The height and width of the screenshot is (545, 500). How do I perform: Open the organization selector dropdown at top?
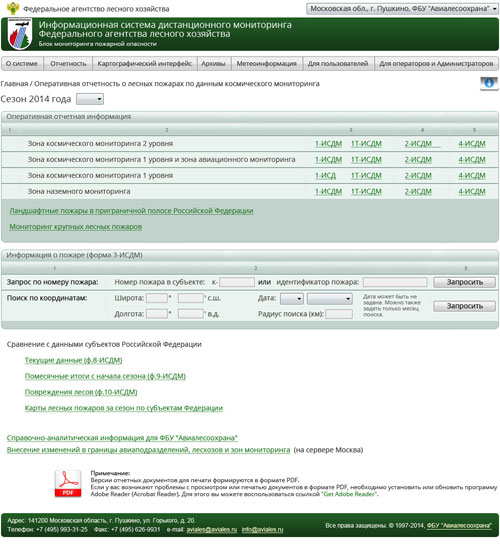tap(402, 9)
